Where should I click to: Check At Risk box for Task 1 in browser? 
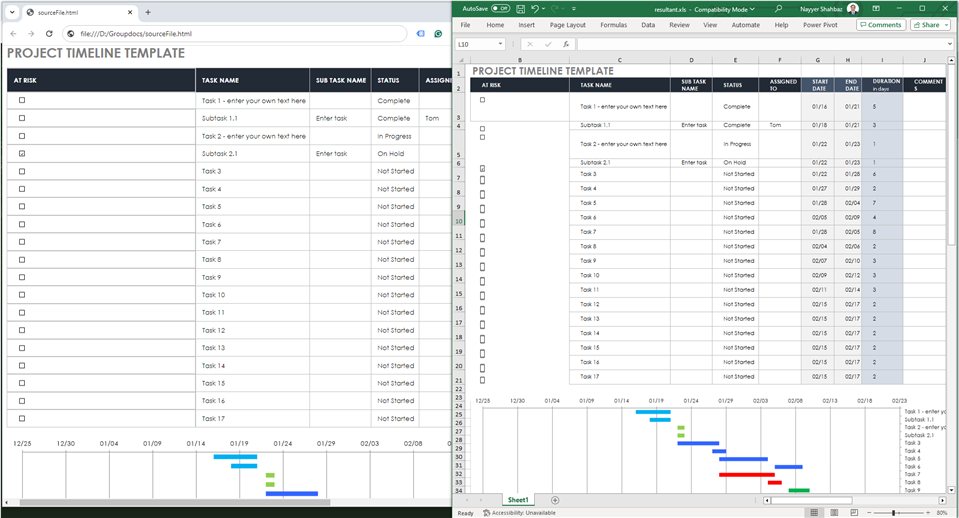point(22,100)
